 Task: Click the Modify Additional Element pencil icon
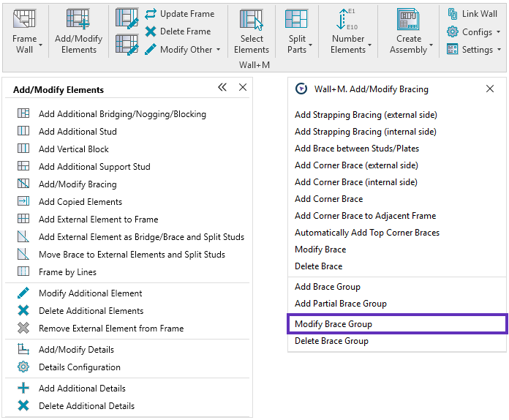point(23,293)
